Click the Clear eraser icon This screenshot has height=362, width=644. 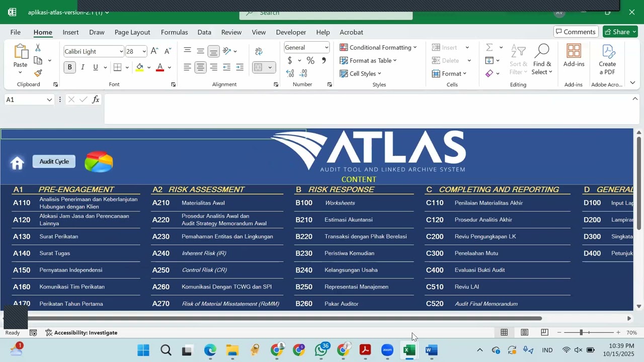point(489,73)
